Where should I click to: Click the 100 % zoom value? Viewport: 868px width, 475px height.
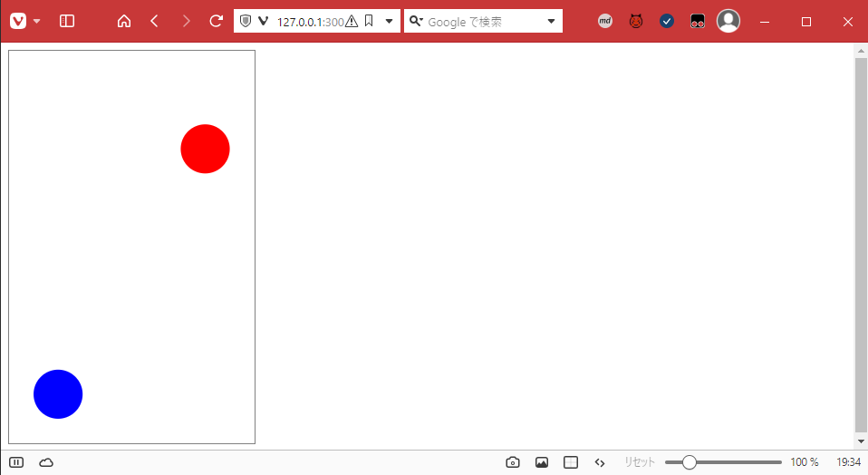click(x=805, y=462)
